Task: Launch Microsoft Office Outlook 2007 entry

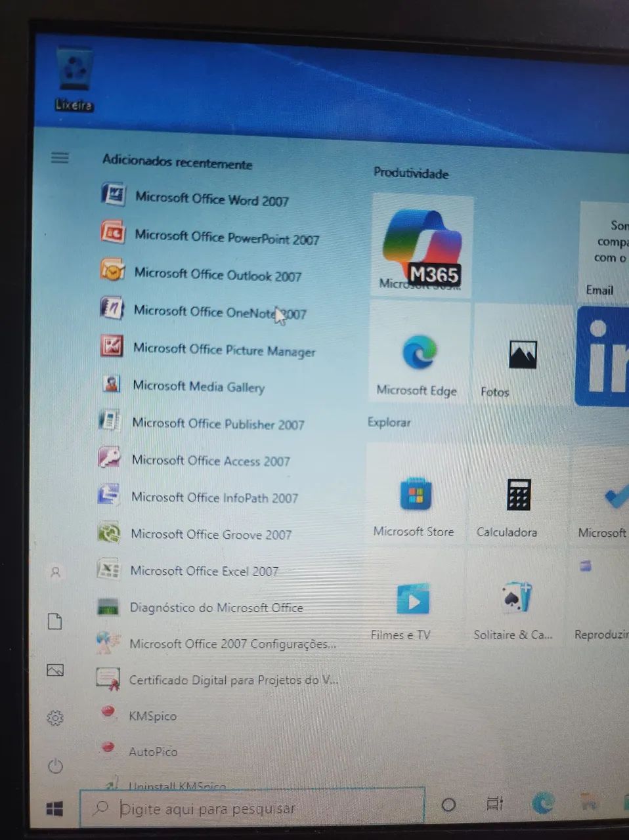Action: click(x=218, y=274)
